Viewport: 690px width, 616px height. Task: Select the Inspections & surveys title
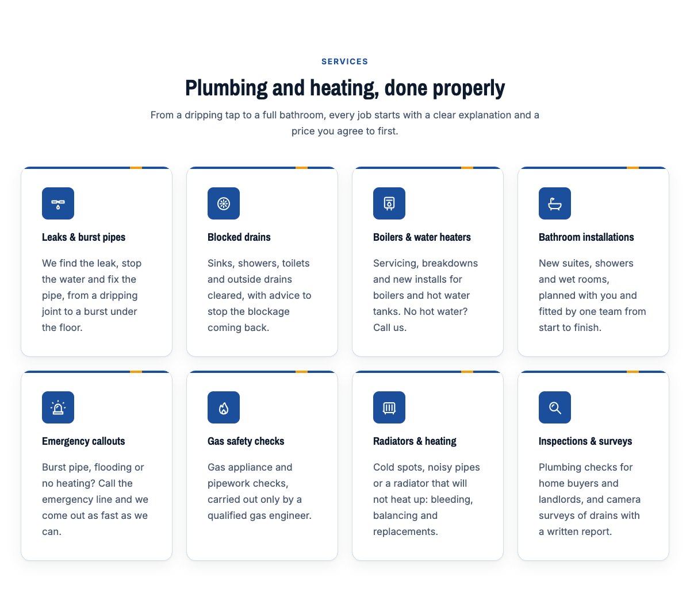[585, 441]
